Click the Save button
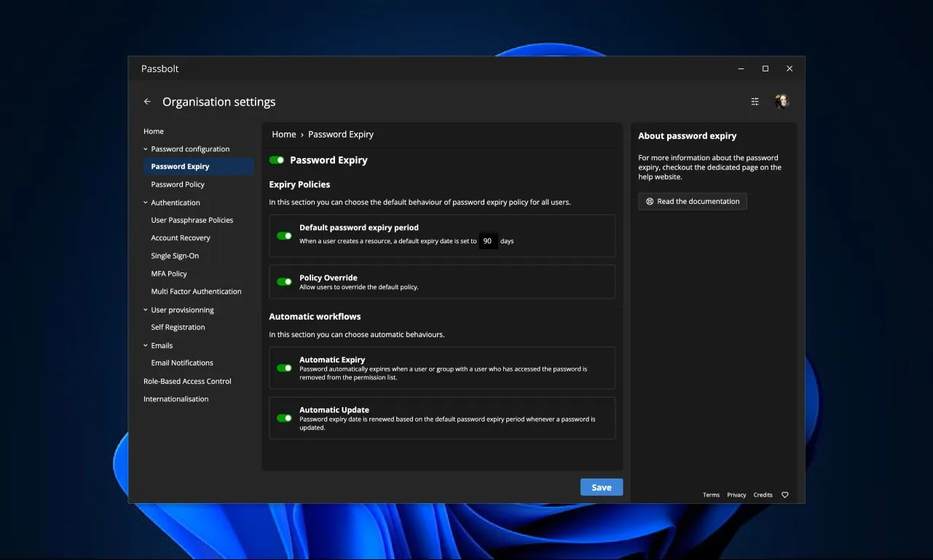Viewport: 933px width, 560px height. click(602, 488)
